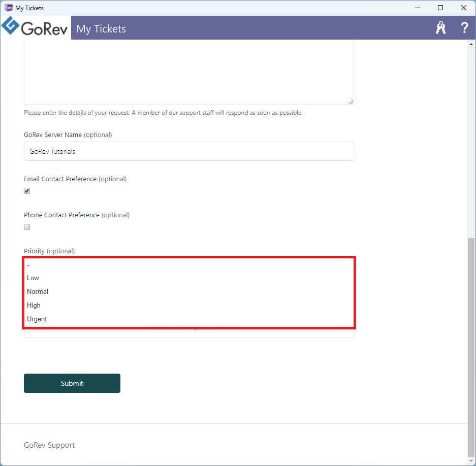Open the keys icon in header
Viewport: 476px width, 466px height.
point(441,28)
